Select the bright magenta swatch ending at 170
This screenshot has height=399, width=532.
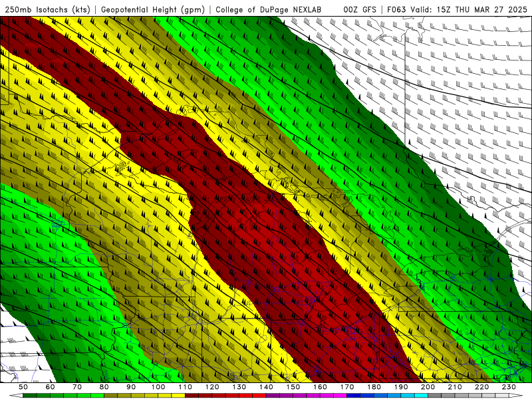[x=340, y=395]
